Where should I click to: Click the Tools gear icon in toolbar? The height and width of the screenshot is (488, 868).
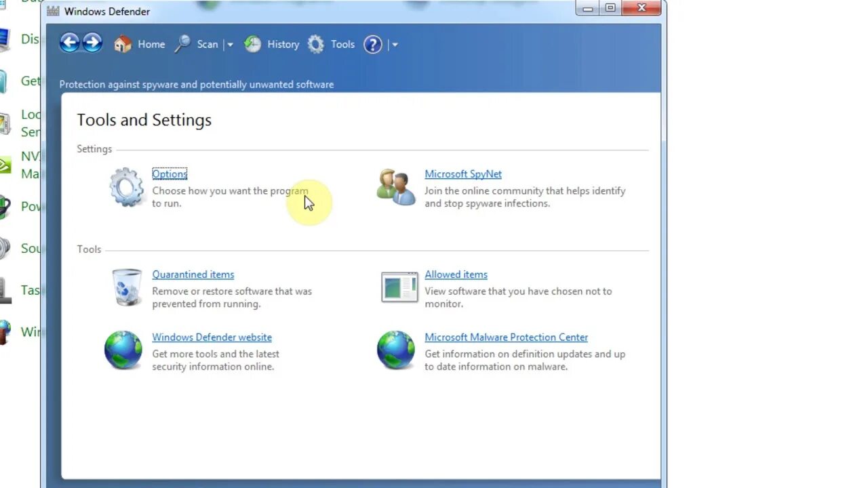pos(316,44)
